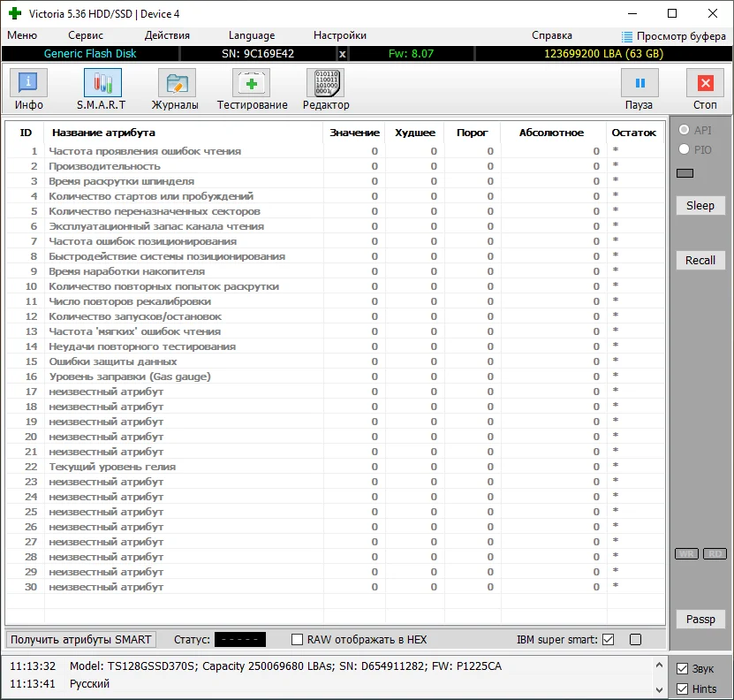
Task: Select attribute row with ID 30
Action: point(335,587)
